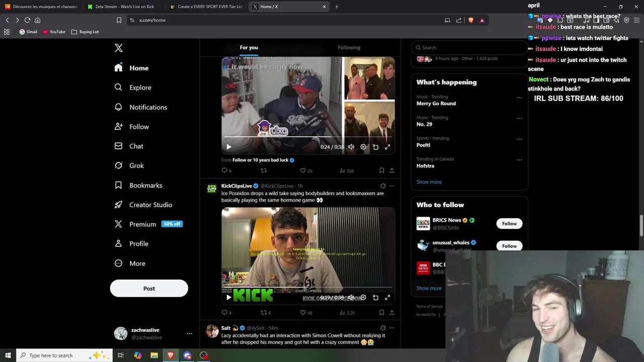Seek the Ice Poseidon video progress bar

308,288
